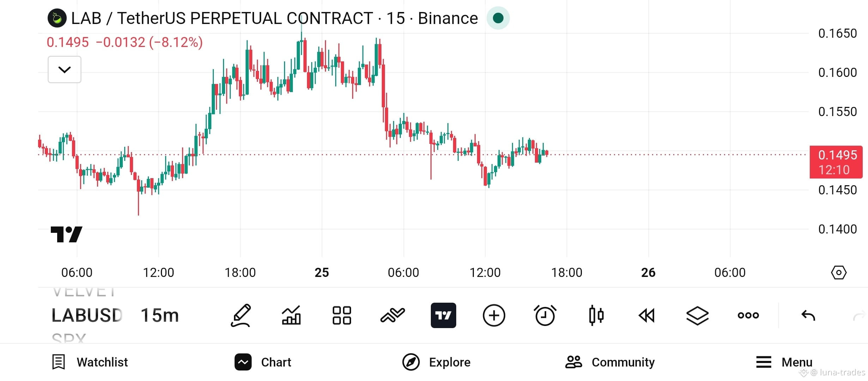Switch to the Explore tab

click(436, 362)
